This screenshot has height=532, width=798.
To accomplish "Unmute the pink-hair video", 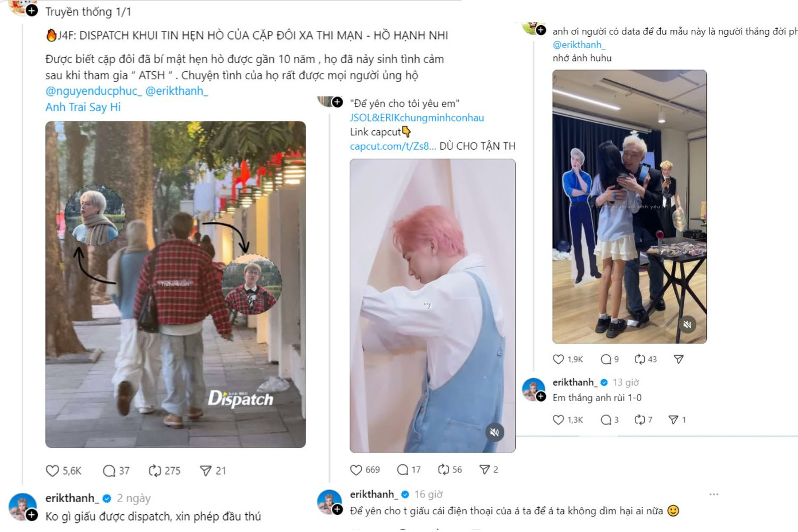I will (x=494, y=432).
